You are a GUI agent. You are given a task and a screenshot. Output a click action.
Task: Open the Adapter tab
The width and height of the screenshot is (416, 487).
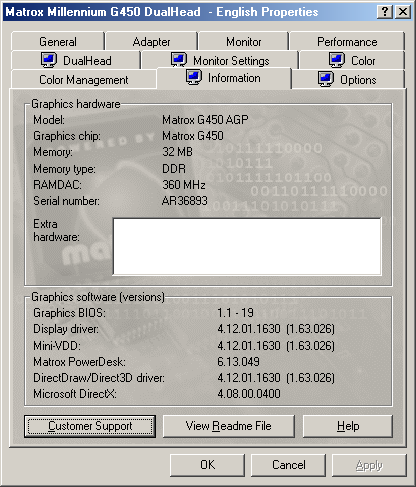click(x=151, y=42)
